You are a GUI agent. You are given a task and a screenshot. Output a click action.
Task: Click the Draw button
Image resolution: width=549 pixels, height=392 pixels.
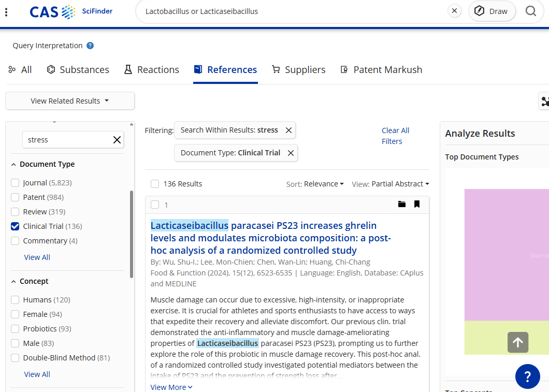click(x=492, y=11)
